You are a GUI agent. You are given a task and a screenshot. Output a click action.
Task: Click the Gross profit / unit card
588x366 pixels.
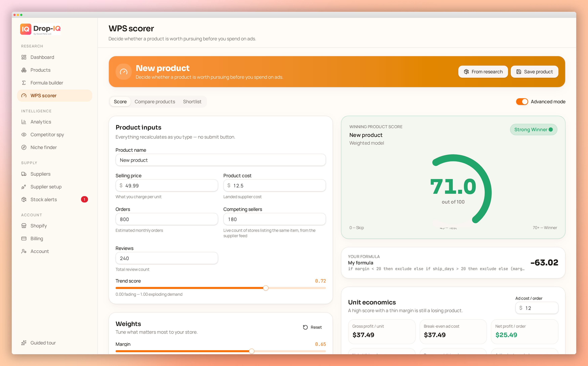pyautogui.click(x=382, y=331)
